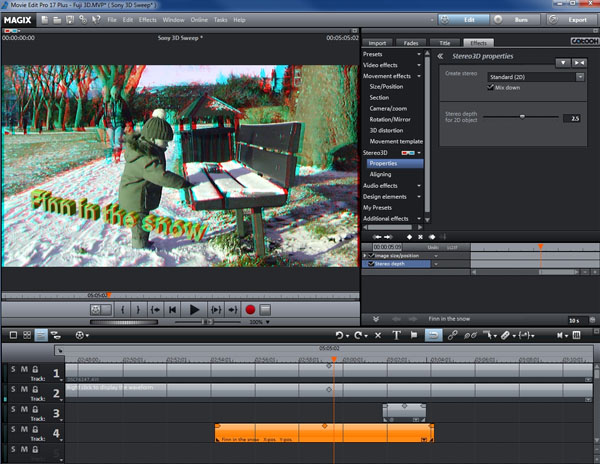The height and width of the screenshot is (464, 600).
Task: Toggle the object snap magnet icon
Action: point(433,335)
